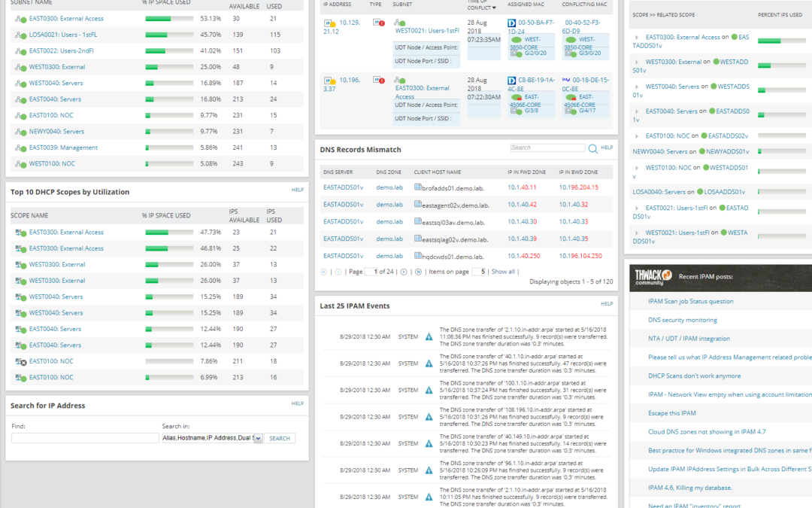Click the vendor icon beside MAC C8-BE-19-1A-4C-8E
The width and height of the screenshot is (812, 508).
tap(512, 81)
